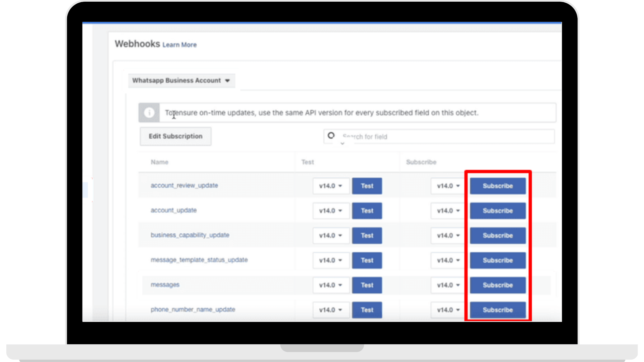
Task: Click the Edit Subscription button
Action: pos(175,136)
